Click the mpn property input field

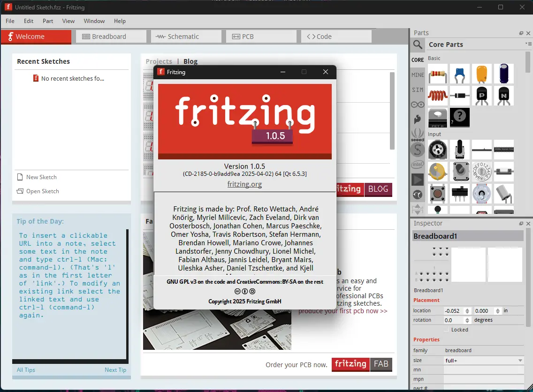tap(484, 379)
